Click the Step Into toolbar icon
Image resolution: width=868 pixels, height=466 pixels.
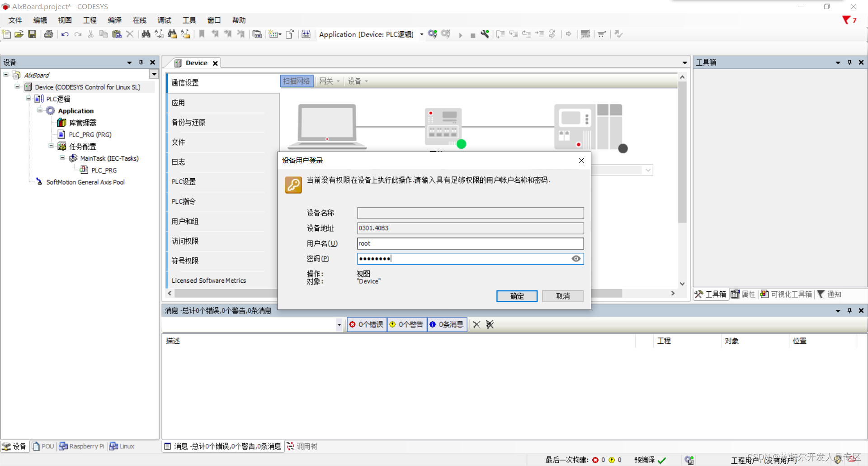click(x=514, y=34)
